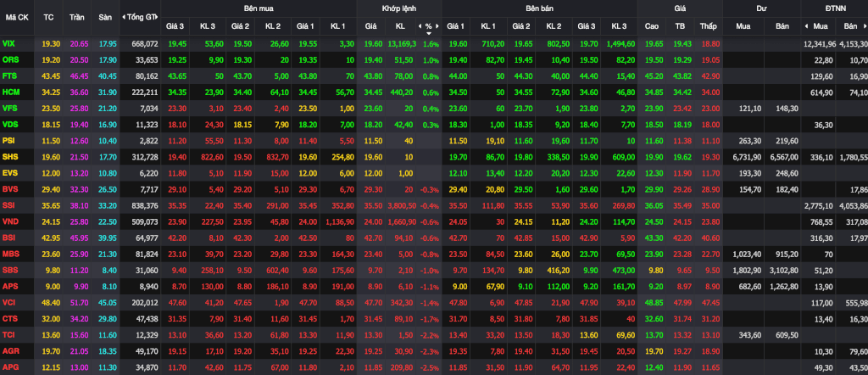868x375 pixels.
Task: Click VND matched volume 1,660,90
Action: coord(401,221)
